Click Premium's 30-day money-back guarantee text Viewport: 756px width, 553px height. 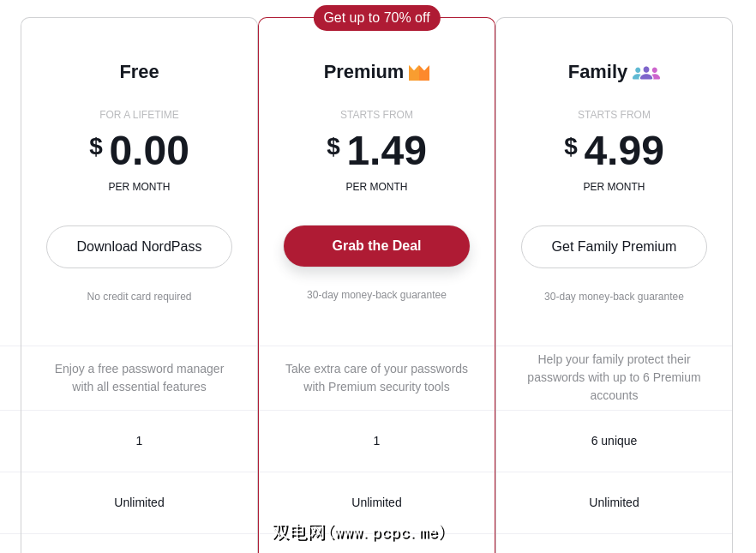(376, 295)
